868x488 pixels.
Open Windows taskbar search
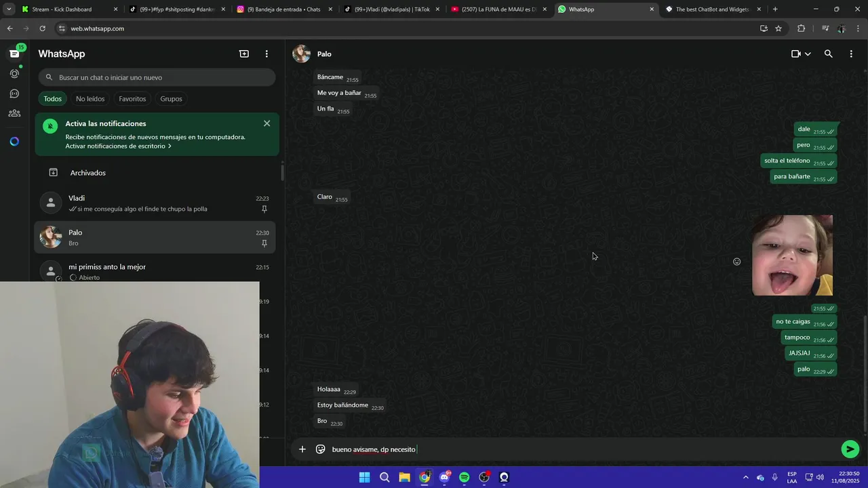tap(384, 477)
